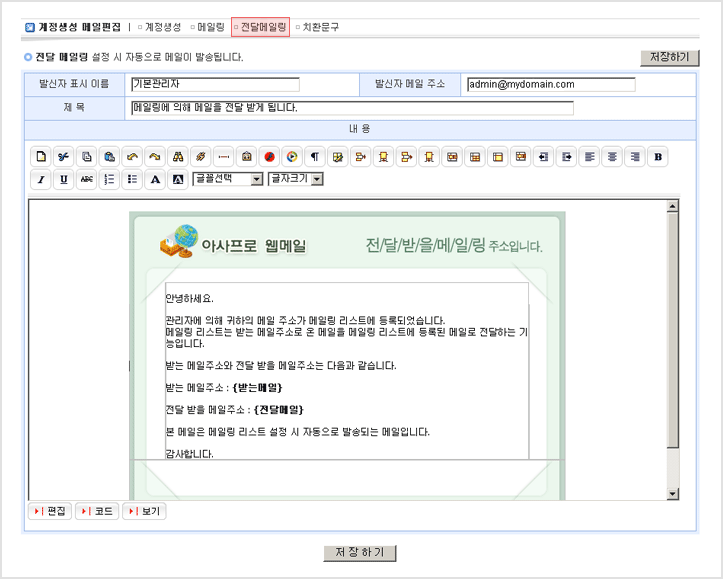723x579 pixels.
Task: Toggle Bold formatting in toolbar
Action: (x=657, y=156)
